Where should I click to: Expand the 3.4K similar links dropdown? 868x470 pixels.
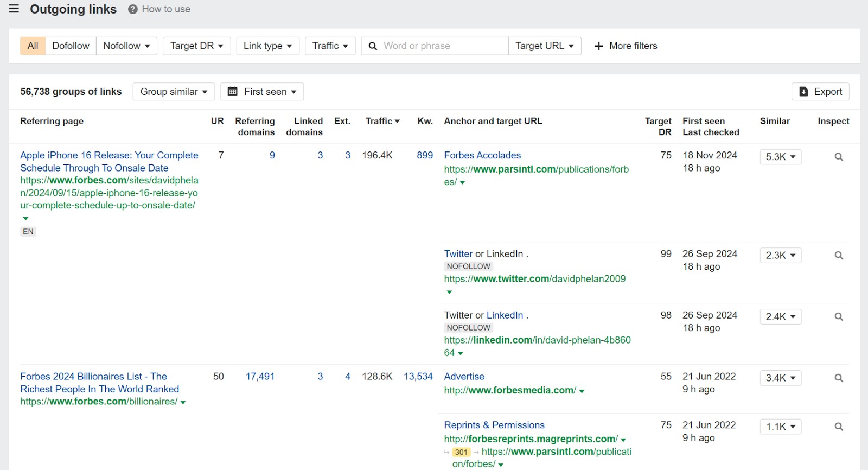pyautogui.click(x=781, y=378)
